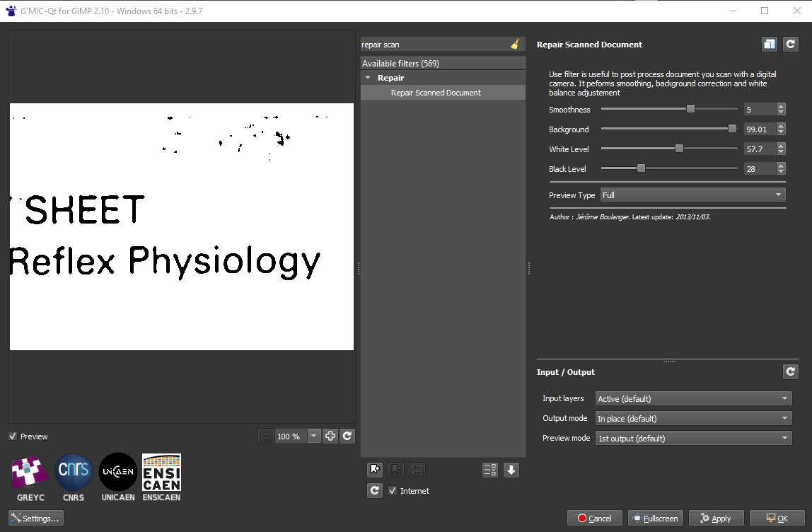Change Input layers to another option
The image size is (812, 532).
point(692,398)
